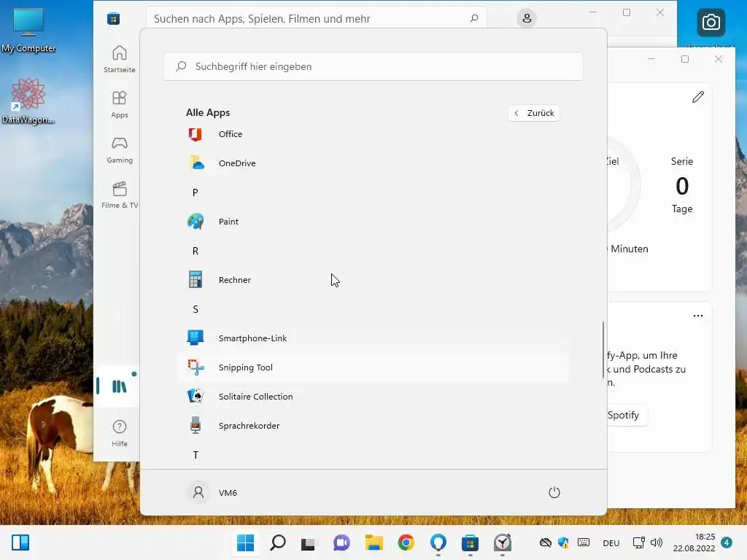This screenshot has height=560, width=747.
Task: Click the edit pencil icon in the clock window
Action: 698,97
